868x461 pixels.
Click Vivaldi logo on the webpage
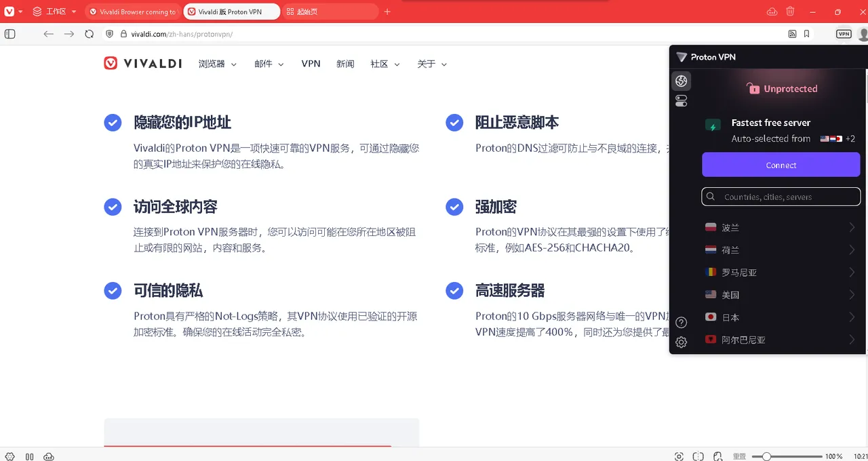142,63
